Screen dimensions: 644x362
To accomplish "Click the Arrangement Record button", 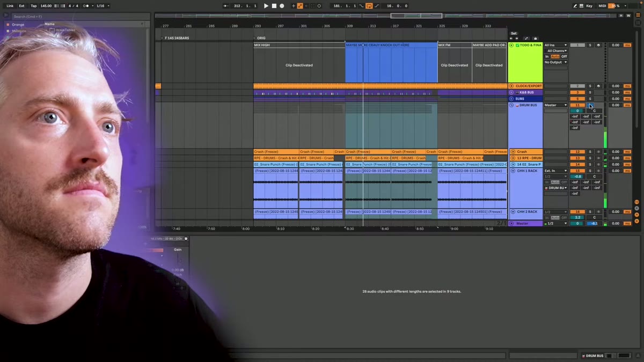I will [282, 6].
